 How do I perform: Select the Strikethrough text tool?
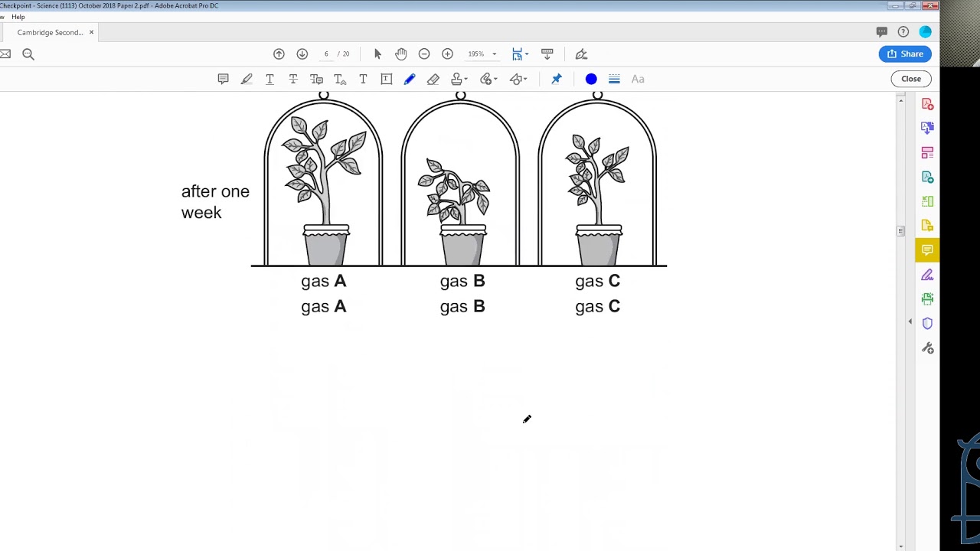(293, 79)
